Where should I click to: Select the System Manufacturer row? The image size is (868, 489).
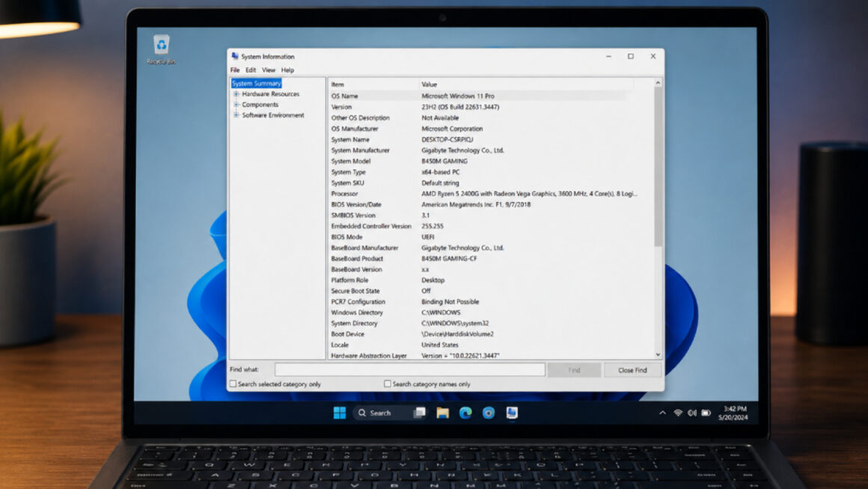[482, 150]
